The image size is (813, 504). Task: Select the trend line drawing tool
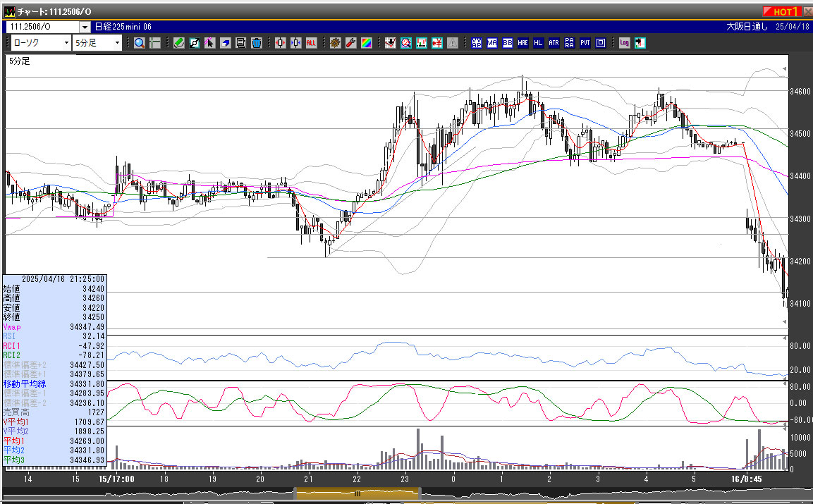195,43
